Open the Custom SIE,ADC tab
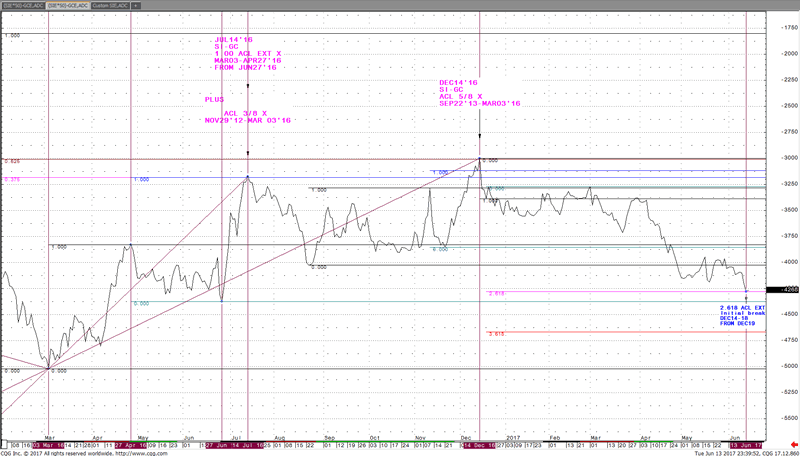This screenshot has height=456, width=800. (x=110, y=5)
